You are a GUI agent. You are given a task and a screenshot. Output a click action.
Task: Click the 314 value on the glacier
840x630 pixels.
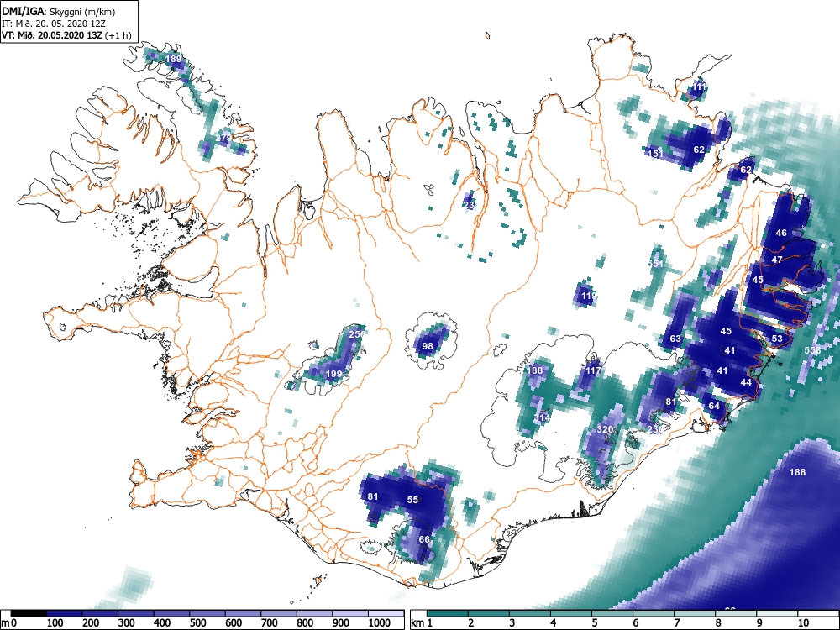tap(542, 417)
